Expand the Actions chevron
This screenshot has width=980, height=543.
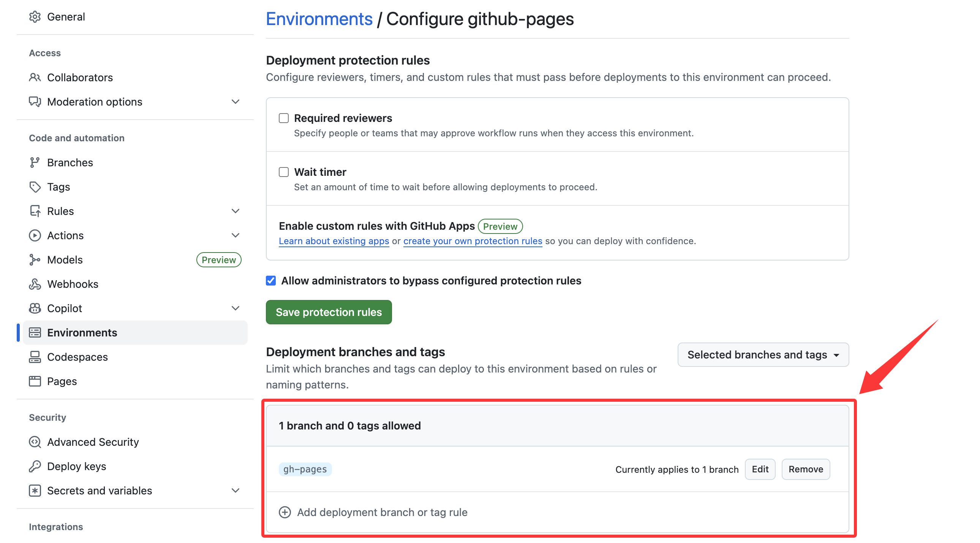(236, 236)
